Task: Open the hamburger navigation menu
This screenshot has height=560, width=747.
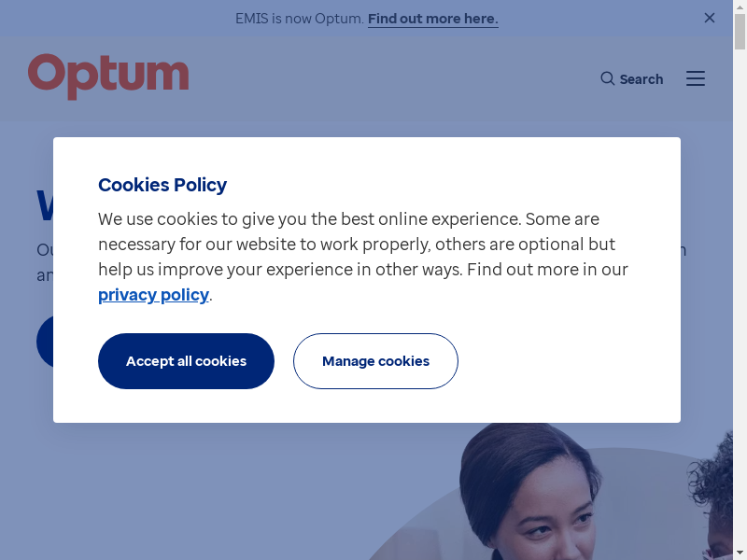Action: [696, 78]
